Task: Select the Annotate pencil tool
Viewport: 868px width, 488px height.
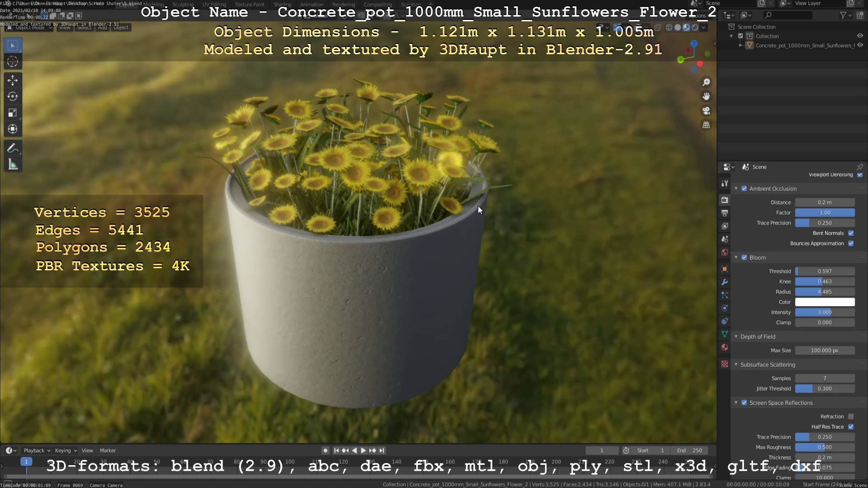Action: [x=13, y=148]
